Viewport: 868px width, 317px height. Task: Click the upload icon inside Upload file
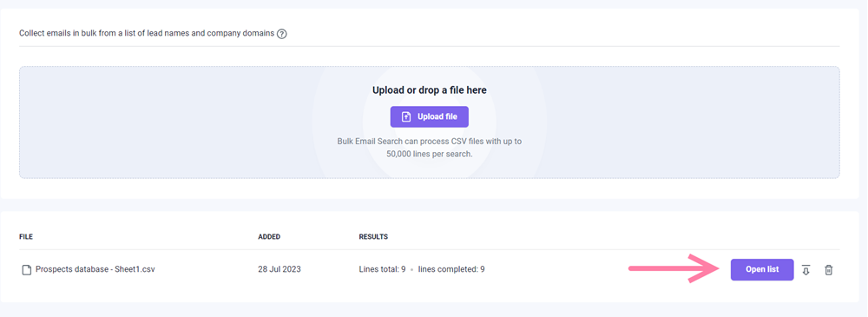(406, 117)
